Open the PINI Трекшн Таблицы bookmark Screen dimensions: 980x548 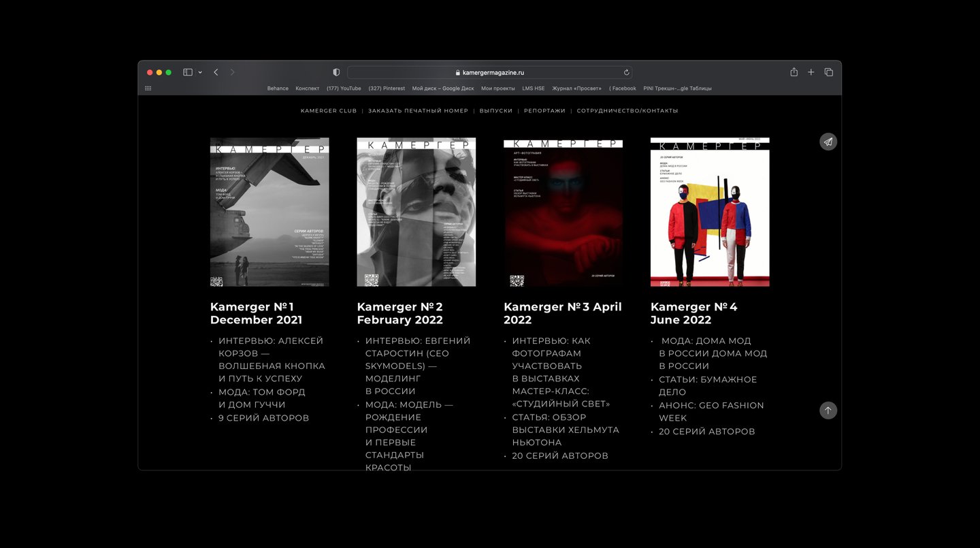(x=677, y=88)
